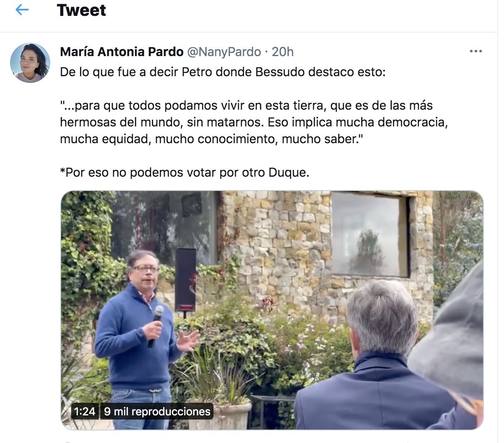Click the line mentioning Petro donde Bessudo
Screen dimensions: 504x443
(x=223, y=72)
